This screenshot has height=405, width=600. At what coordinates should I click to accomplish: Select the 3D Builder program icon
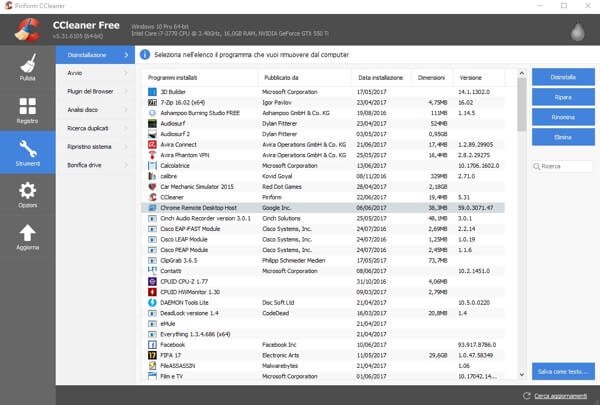152,92
